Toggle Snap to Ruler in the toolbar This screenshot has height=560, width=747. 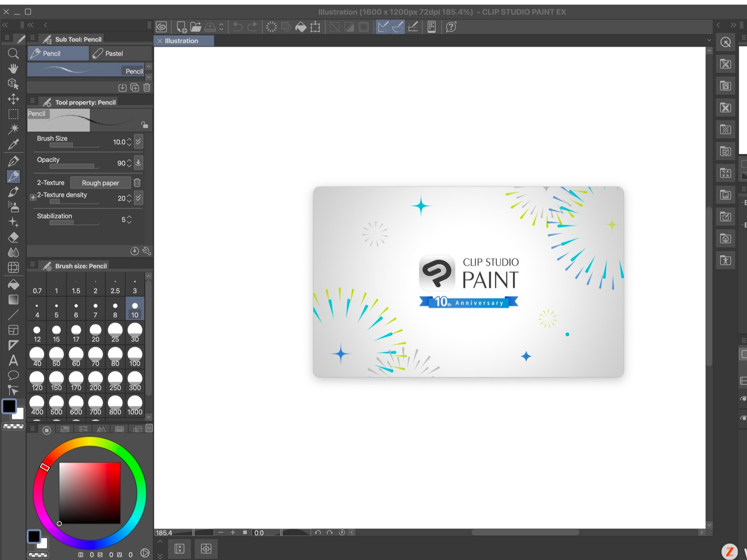(382, 27)
